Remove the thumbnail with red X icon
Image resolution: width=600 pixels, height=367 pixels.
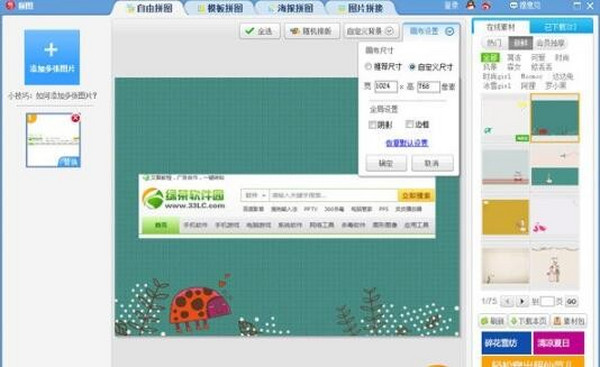click(75, 118)
